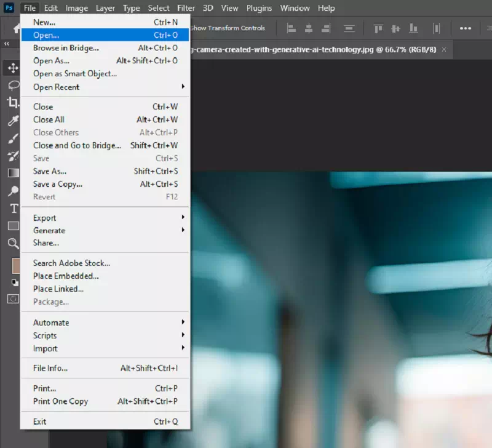
Task: Expand the Automate submenu
Action: pyautogui.click(x=105, y=322)
